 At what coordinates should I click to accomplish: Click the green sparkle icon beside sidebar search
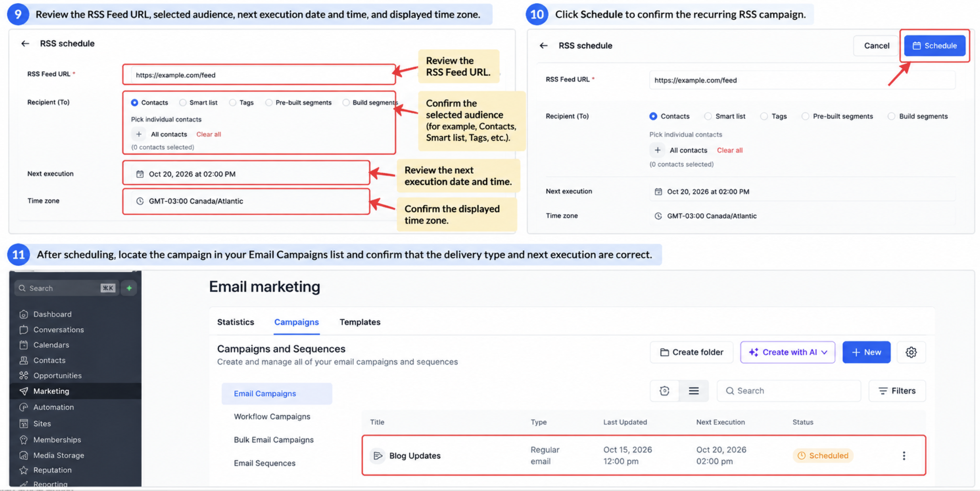[x=129, y=288]
